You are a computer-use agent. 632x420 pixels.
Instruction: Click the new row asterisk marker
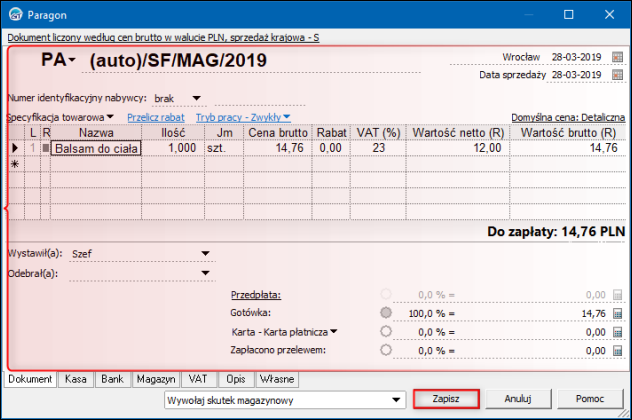[x=15, y=164]
